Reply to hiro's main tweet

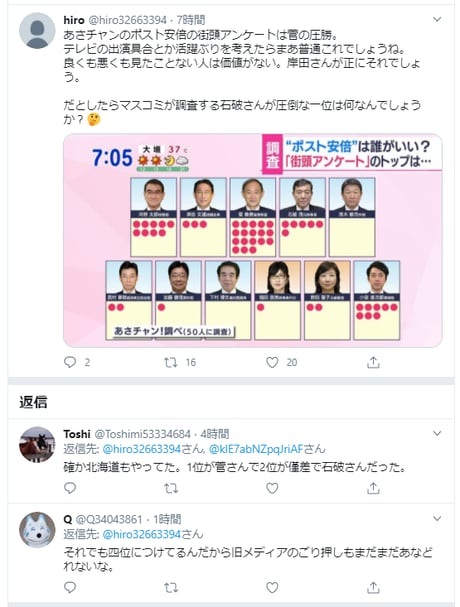(x=70, y=362)
